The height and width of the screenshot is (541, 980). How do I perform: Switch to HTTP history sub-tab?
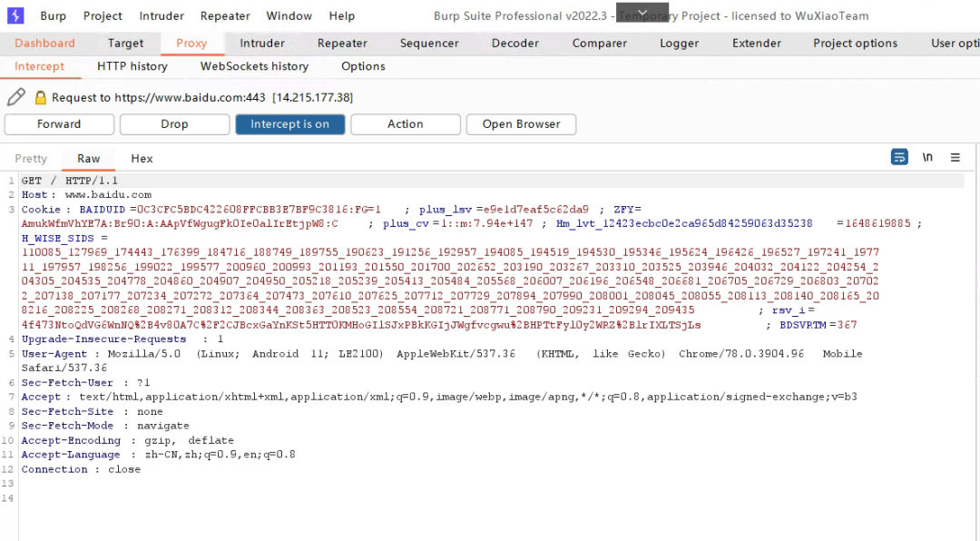click(132, 66)
